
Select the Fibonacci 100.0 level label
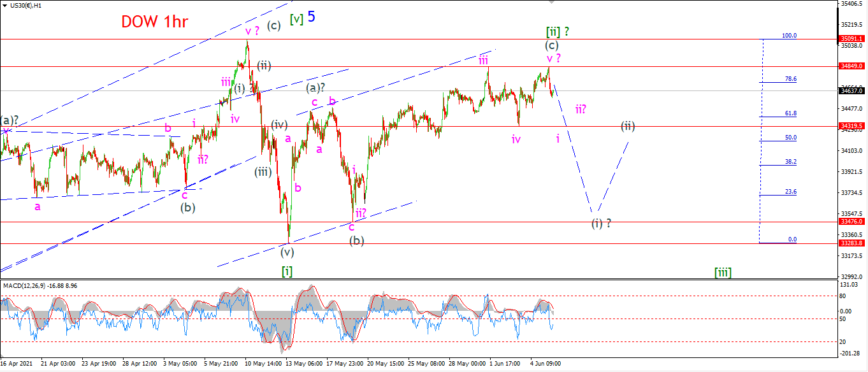[x=789, y=36]
